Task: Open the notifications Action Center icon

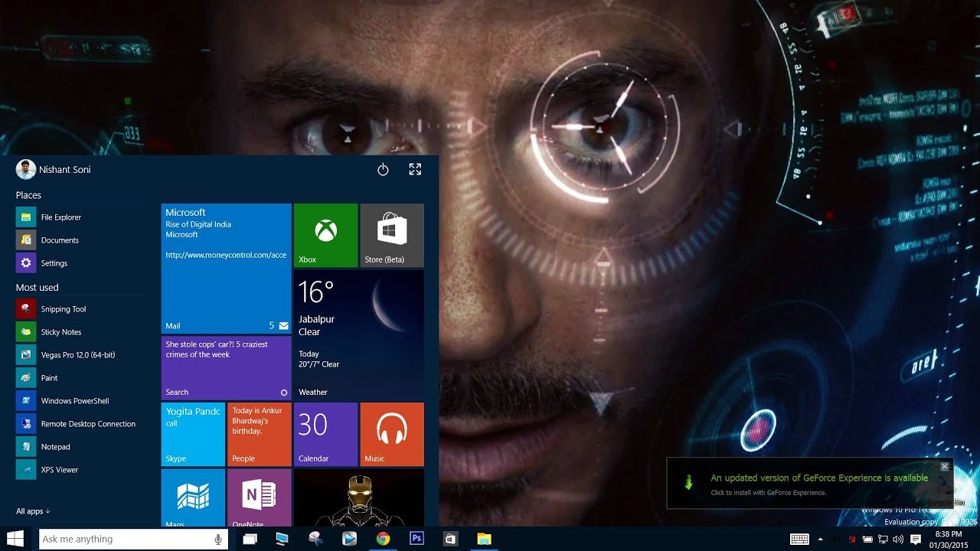Action: click(916, 539)
